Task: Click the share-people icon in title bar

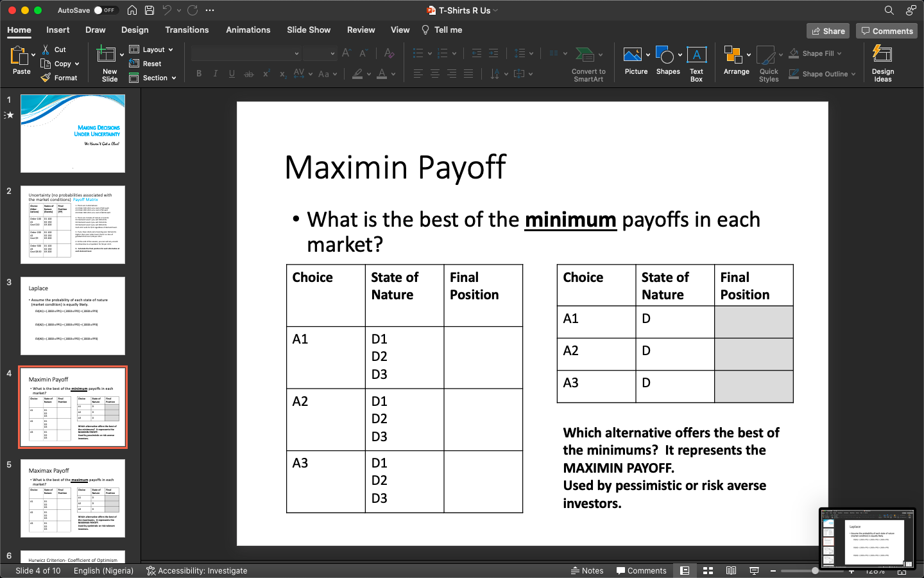Action: pos(911,10)
